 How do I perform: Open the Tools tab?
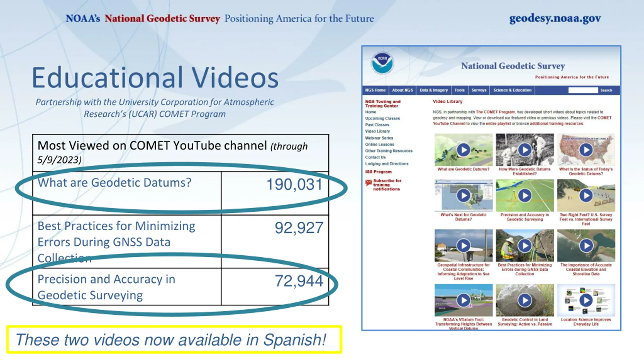click(459, 90)
